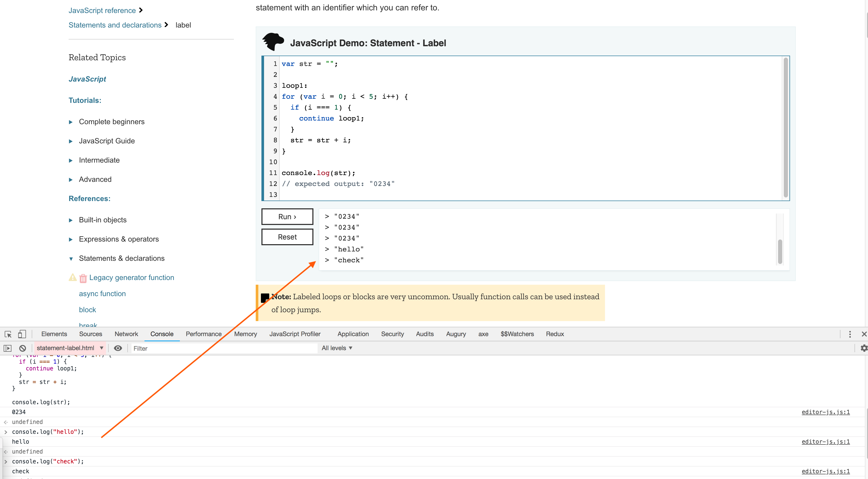Image resolution: width=868 pixels, height=479 pixels.
Task: Expand the result arrow beside console.log("hello")
Action: 6,432
